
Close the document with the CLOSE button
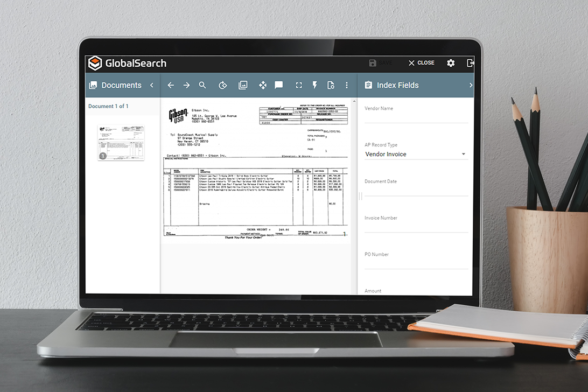click(x=421, y=62)
